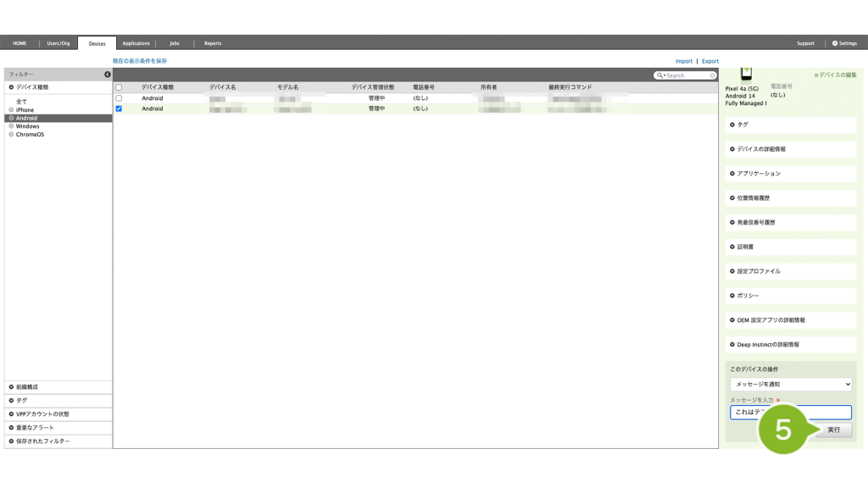The image size is (868, 488).
Task: Click the ChromeOS filter bullet icon
Action: pos(11,135)
